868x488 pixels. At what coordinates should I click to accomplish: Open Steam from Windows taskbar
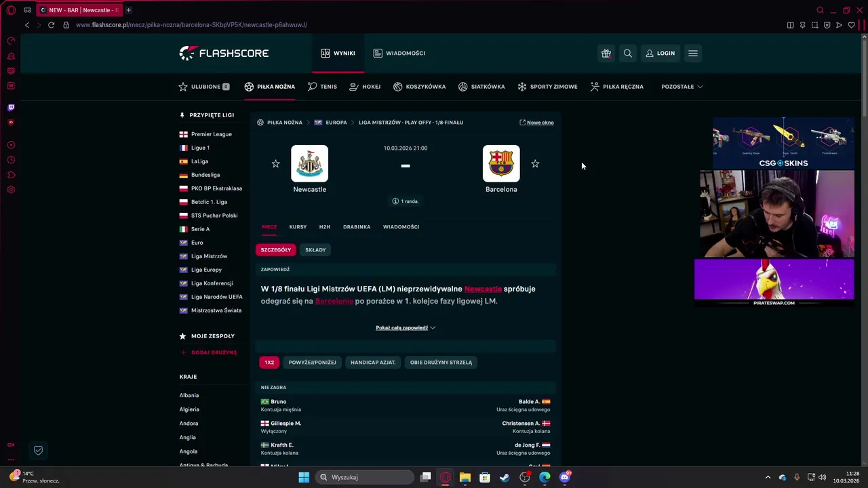[505, 477]
